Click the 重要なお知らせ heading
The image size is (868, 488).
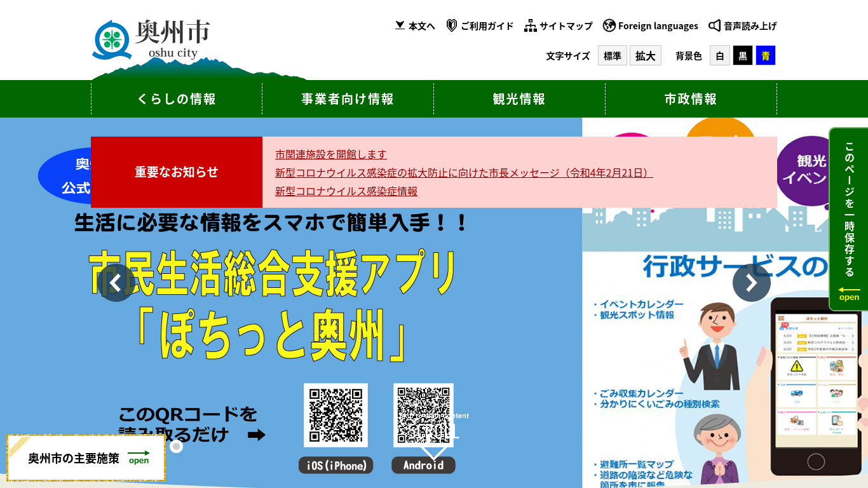(177, 172)
